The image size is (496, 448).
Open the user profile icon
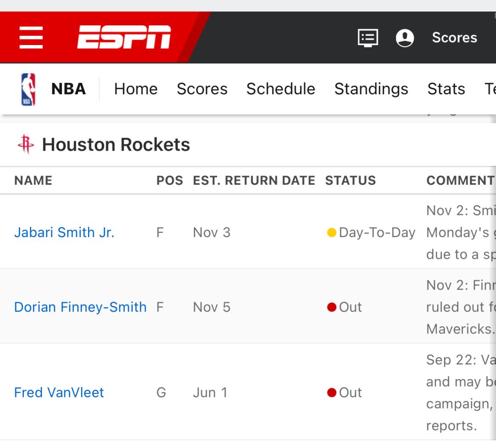point(405,38)
